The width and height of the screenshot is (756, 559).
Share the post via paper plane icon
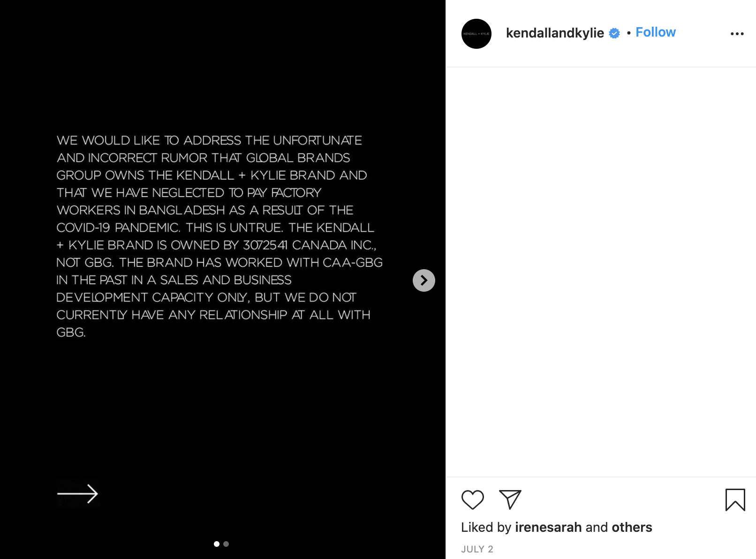[510, 499]
